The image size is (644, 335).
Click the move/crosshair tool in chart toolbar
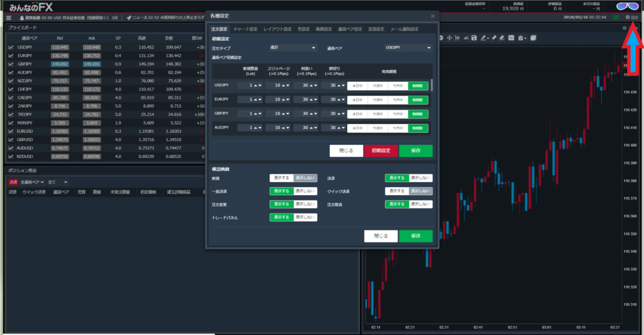pyautogui.click(x=449, y=38)
